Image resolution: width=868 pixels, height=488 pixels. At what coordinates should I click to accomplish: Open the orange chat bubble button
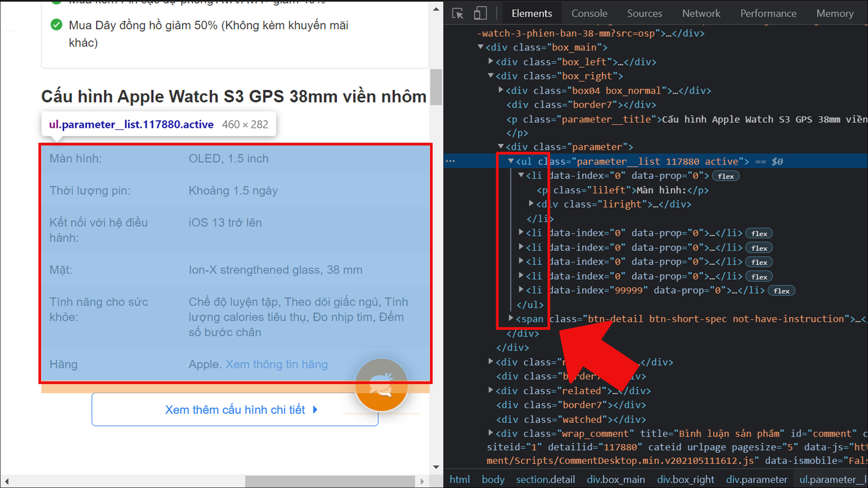(x=382, y=385)
